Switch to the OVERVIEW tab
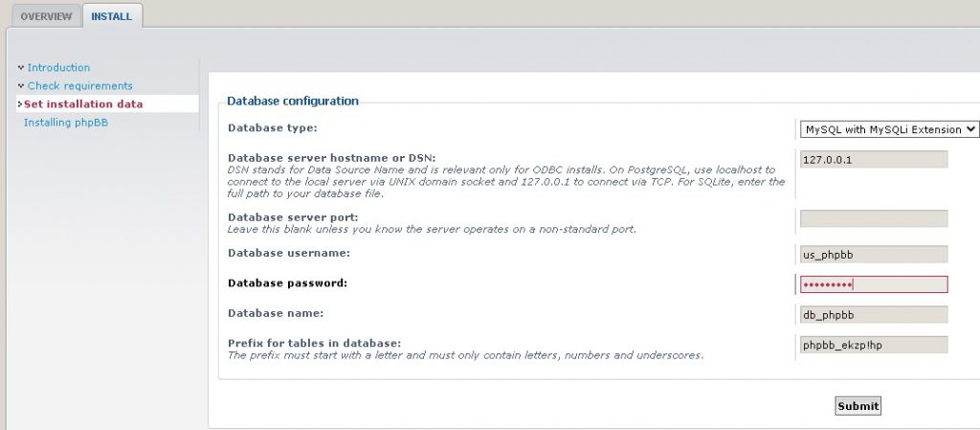The width and height of the screenshot is (980, 430). coord(44,16)
